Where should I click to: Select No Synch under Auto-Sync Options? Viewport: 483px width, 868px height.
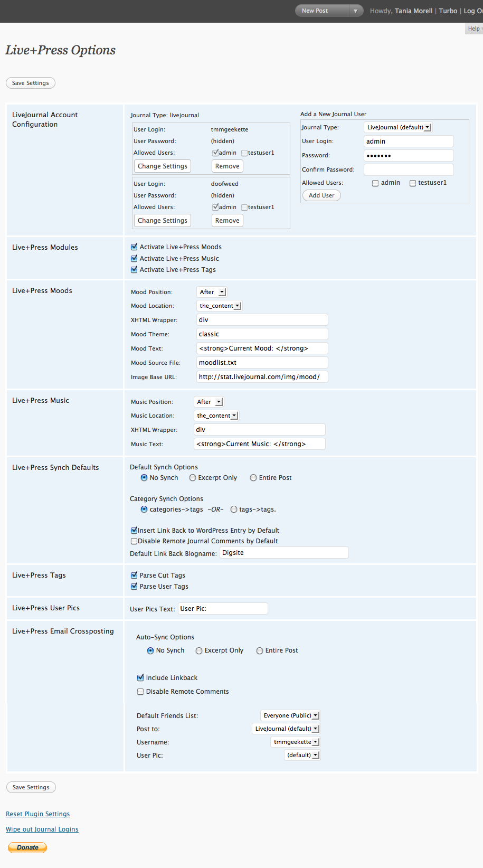[x=150, y=651]
